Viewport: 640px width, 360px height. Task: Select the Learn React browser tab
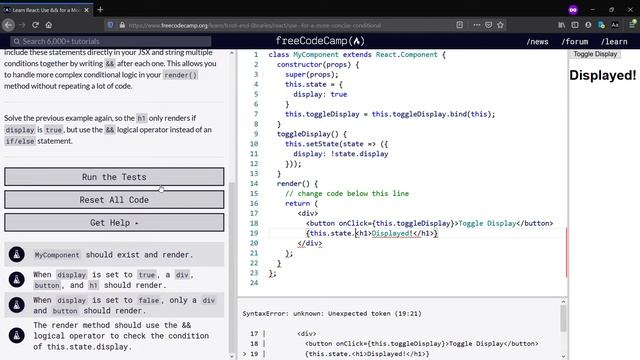click(x=46, y=10)
